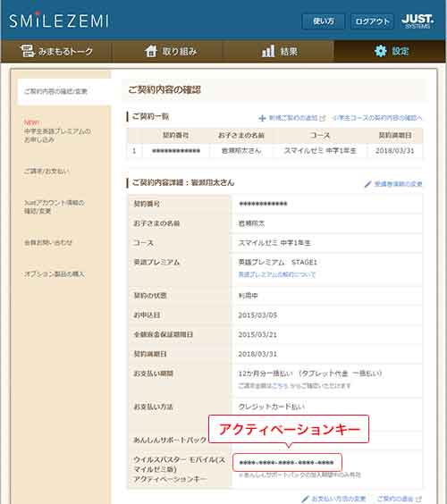
Task: Click the course cell スマイルゼミ 中学1年生 in list
Action: (x=320, y=151)
